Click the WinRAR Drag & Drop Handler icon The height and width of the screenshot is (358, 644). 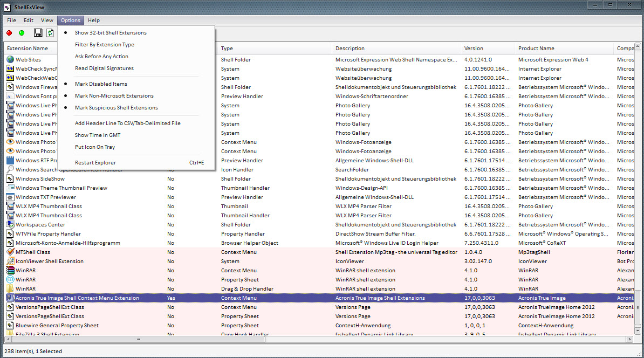point(10,288)
